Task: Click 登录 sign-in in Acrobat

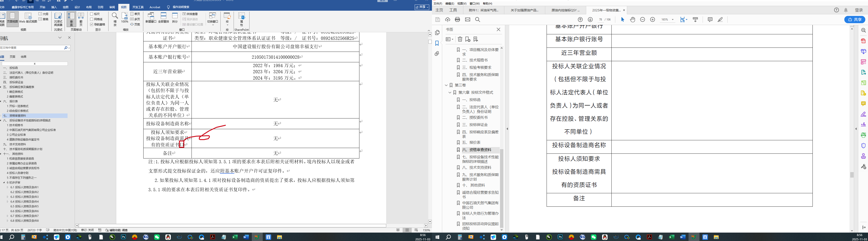Action: pyautogui.click(x=859, y=10)
